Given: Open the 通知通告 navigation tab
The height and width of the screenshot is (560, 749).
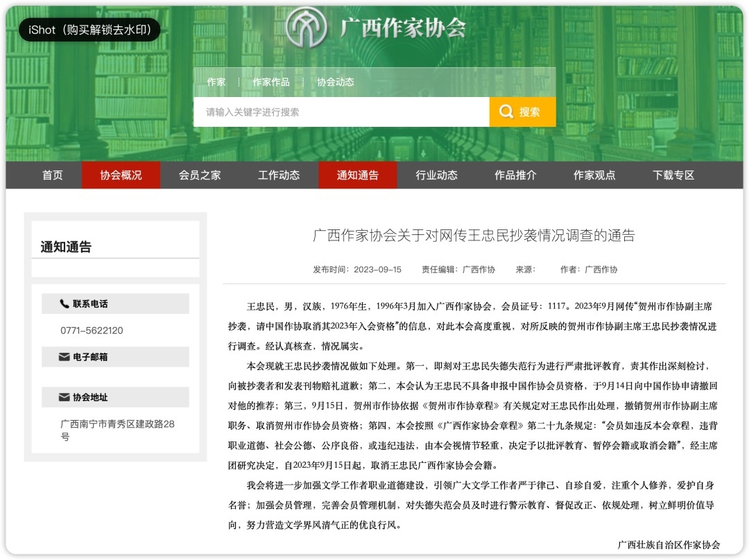Looking at the screenshot, I should point(358,175).
